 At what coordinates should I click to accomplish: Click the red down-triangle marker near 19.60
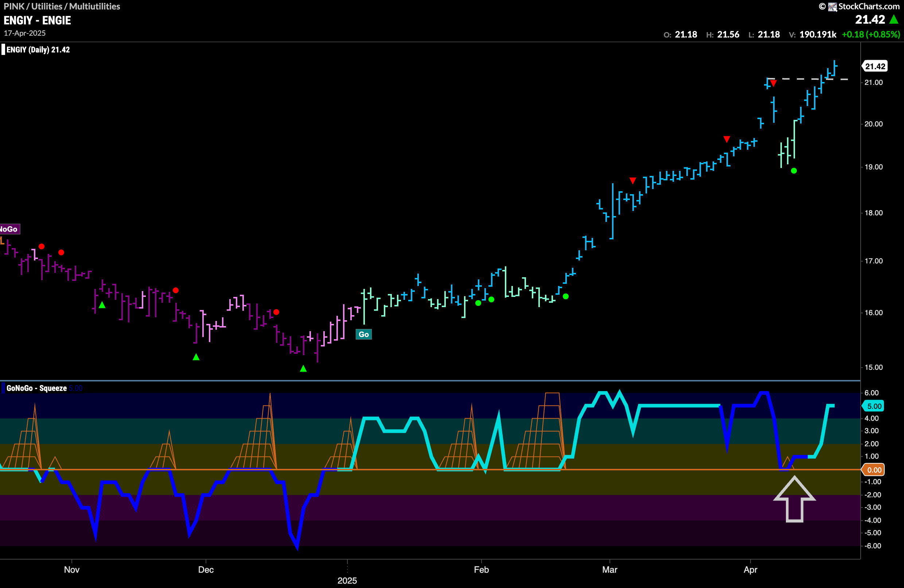pyautogui.click(x=726, y=139)
